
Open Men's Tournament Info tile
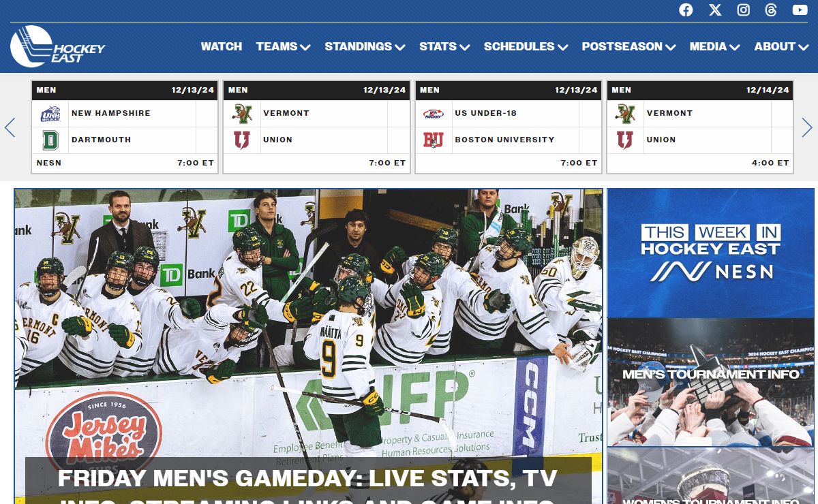coord(710,381)
